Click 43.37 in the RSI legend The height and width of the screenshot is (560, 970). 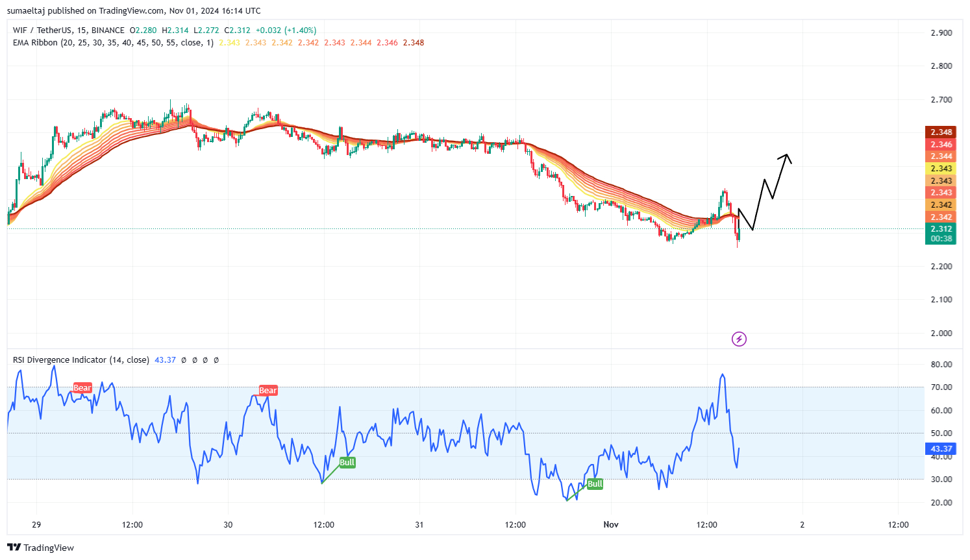[165, 360]
